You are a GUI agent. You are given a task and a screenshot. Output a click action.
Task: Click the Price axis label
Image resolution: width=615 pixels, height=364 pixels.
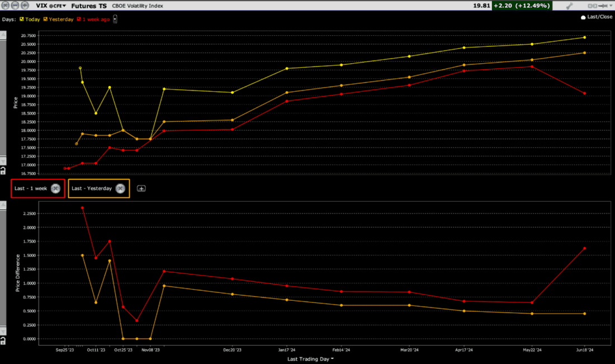point(15,102)
